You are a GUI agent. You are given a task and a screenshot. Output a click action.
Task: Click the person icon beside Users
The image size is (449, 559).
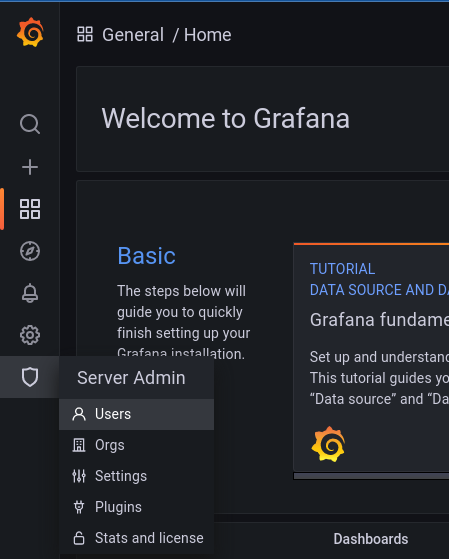(79, 414)
